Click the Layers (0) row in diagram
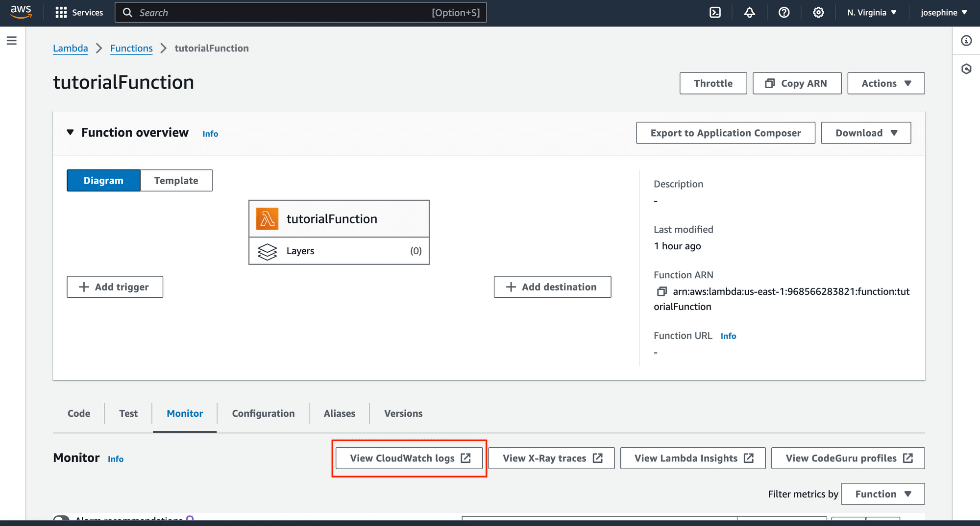This screenshot has height=526, width=980. click(x=339, y=251)
